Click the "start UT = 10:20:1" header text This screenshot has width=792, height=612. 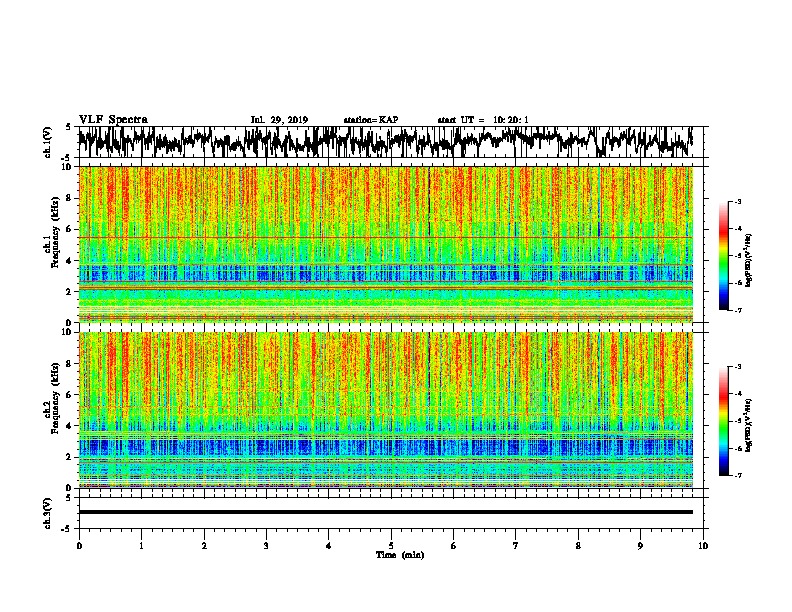(x=483, y=120)
